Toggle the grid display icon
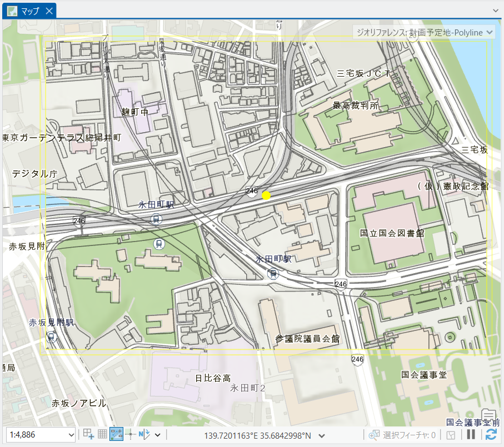Image resolution: width=504 pixels, height=447 pixels. pos(102,435)
